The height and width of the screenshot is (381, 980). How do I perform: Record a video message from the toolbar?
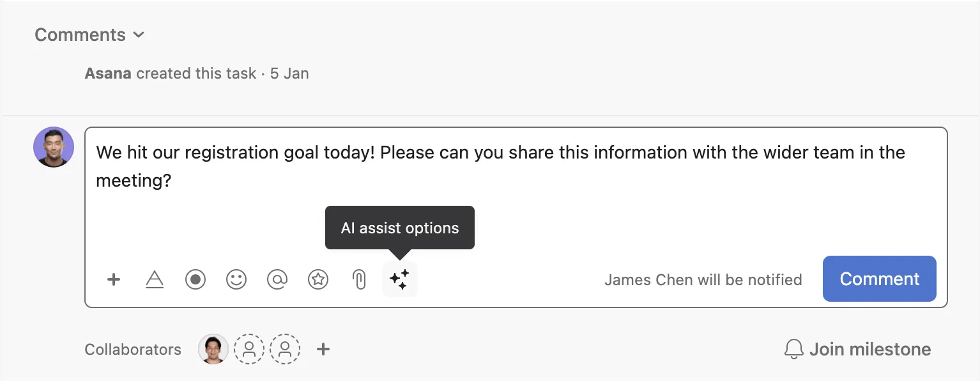click(195, 279)
